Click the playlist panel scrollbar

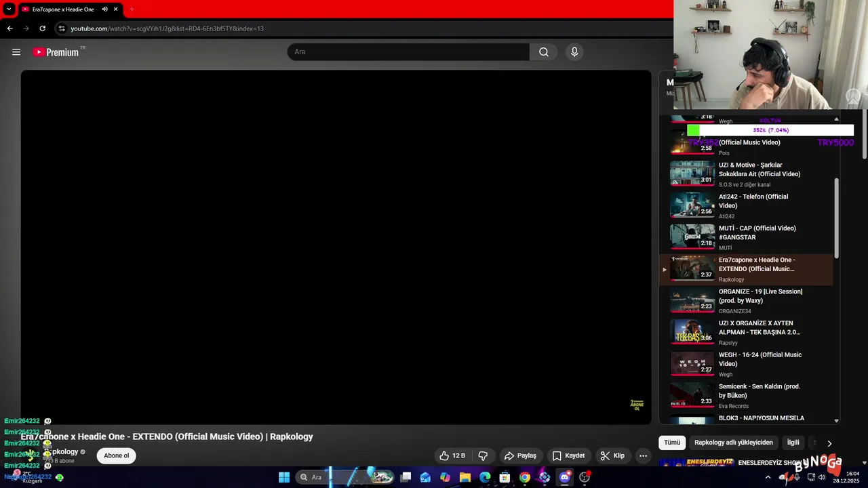coord(836,218)
